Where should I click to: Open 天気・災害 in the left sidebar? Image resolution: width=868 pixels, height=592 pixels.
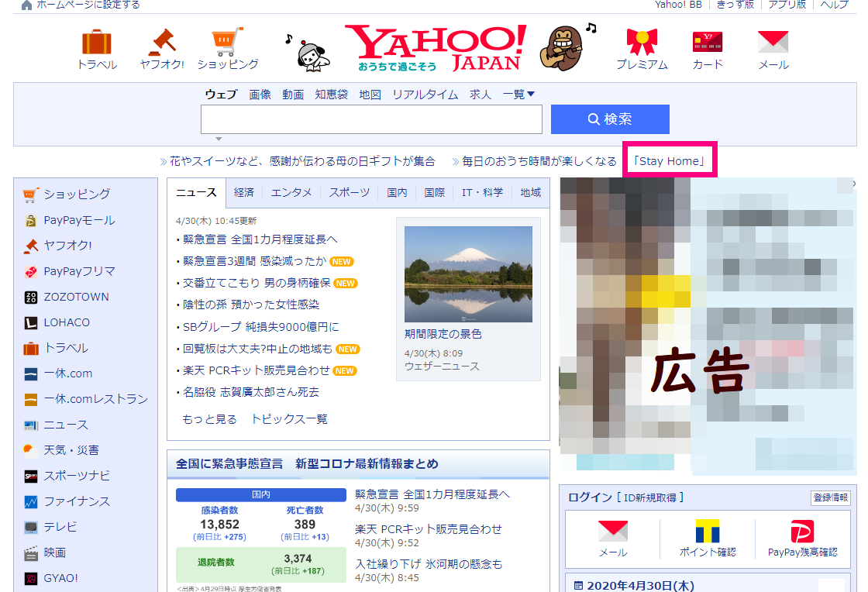pos(71,450)
